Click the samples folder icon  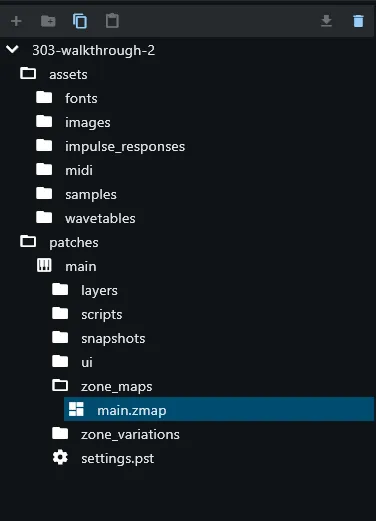tap(44, 194)
